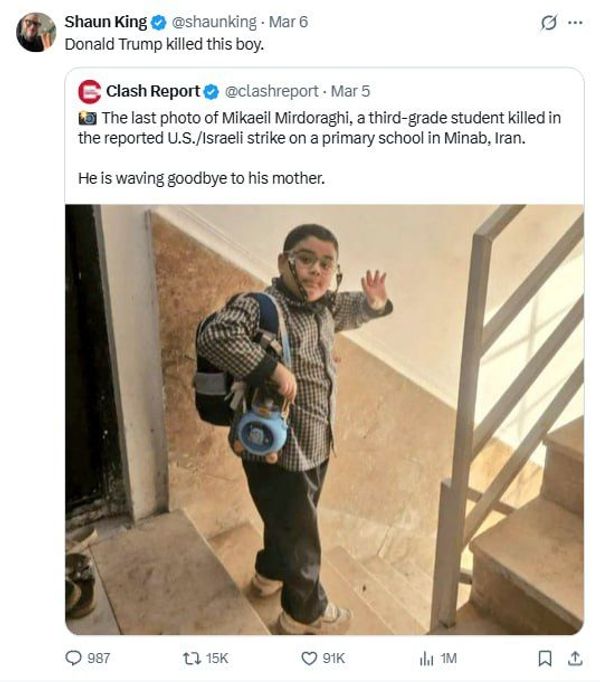Click the @shaunking handle
Viewport: 600px width, 682px height.
pyautogui.click(x=214, y=22)
